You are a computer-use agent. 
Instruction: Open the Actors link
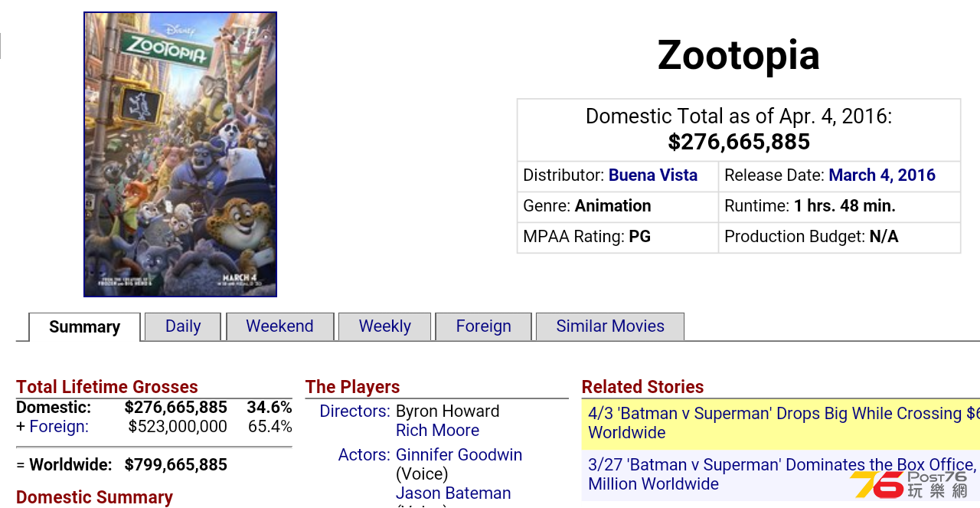pyautogui.click(x=364, y=455)
